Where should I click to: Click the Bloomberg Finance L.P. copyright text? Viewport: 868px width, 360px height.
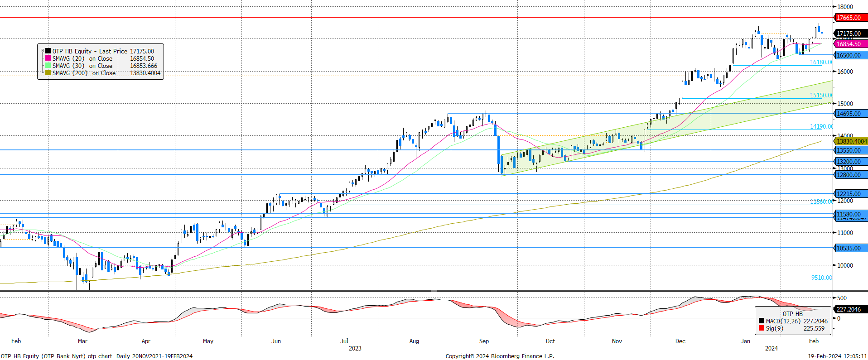(x=500, y=356)
